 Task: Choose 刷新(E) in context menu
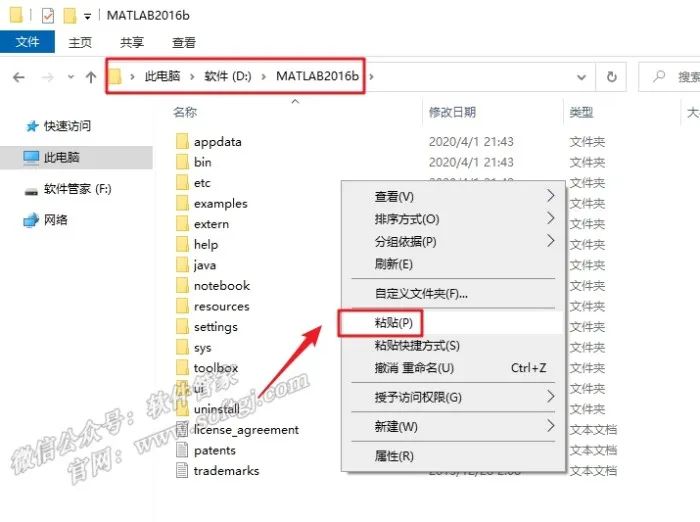pyautogui.click(x=453, y=264)
